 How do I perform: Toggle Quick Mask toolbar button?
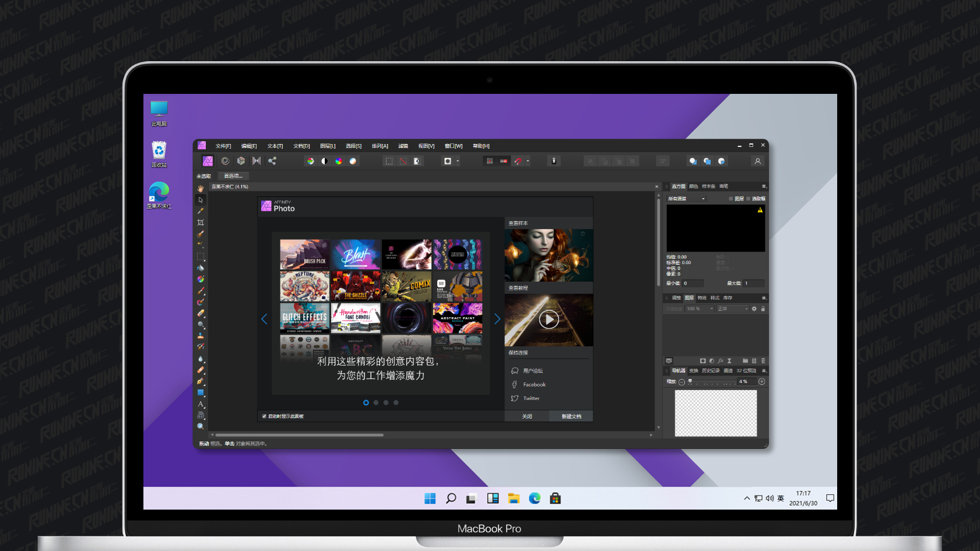click(x=448, y=162)
